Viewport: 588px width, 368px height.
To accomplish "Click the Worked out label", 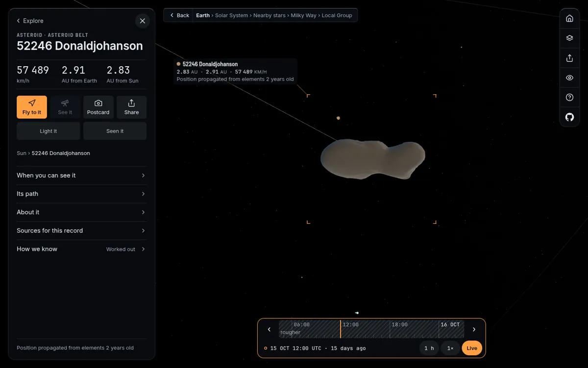I will pos(121,249).
